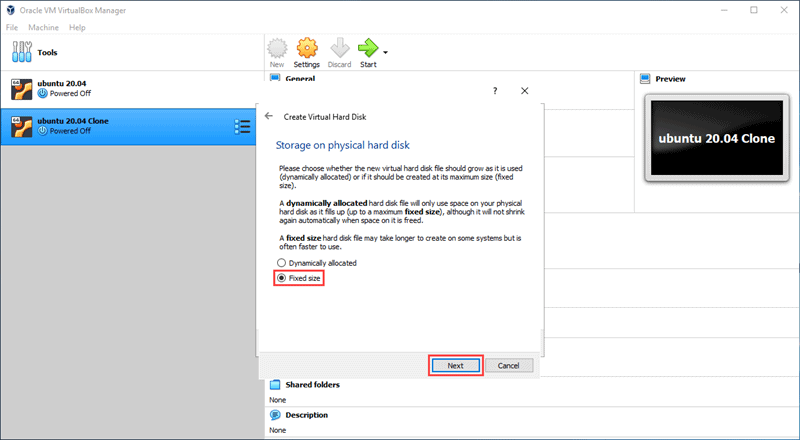Expand the Start button dropdown arrow
This screenshot has width=800, height=440.
[x=385, y=52]
